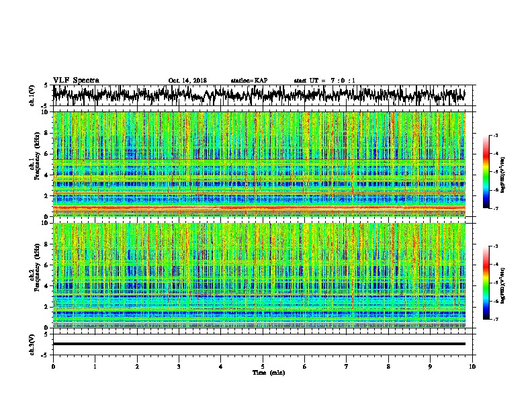Click the red 1 kHz band in ch.1 spectrogram
Image resolution: width=532 pixels, height=411 pixels.
coord(259,208)
